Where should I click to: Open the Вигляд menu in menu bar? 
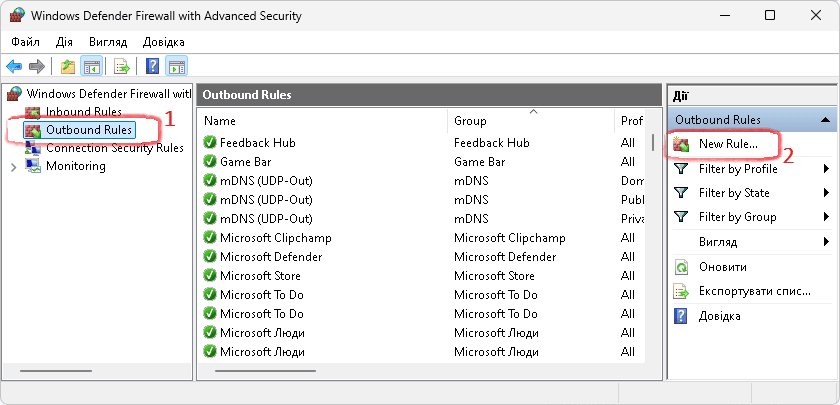[107, 42]
